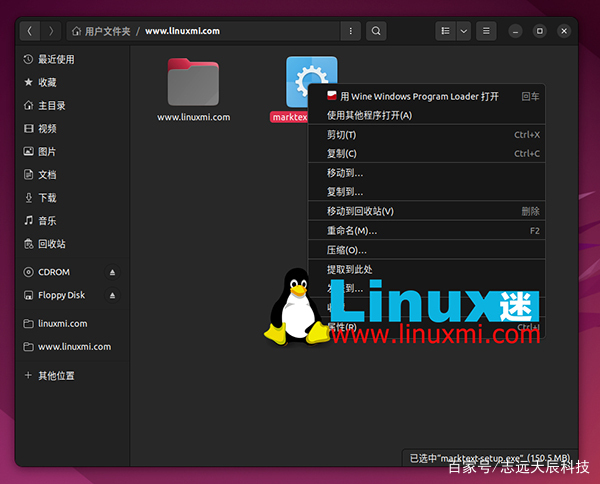Viewport: 600px width, 484px height.
Task: Go to 主目录 home in sidebar
Action: click(72, 106)
